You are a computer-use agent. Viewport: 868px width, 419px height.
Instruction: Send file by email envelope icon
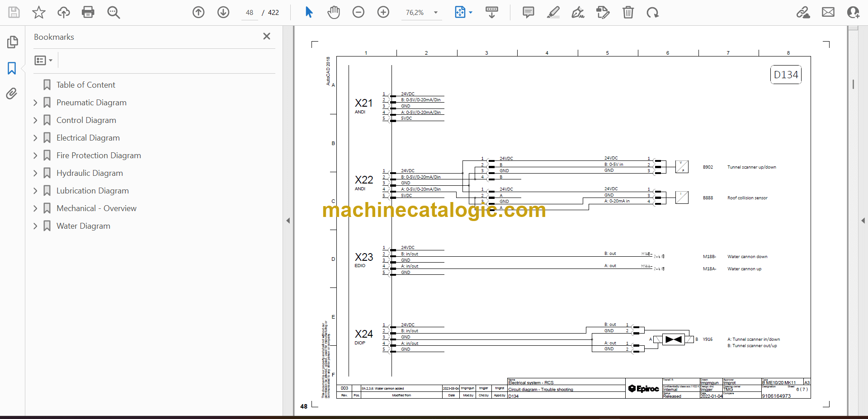(828, 12)
